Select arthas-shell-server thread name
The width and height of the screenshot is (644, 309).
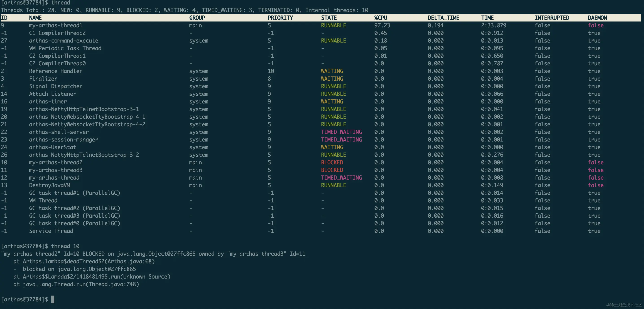[59, 132]
